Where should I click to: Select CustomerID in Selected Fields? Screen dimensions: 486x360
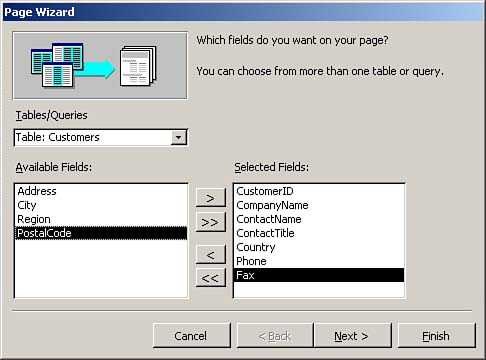[x=319, y=191]
